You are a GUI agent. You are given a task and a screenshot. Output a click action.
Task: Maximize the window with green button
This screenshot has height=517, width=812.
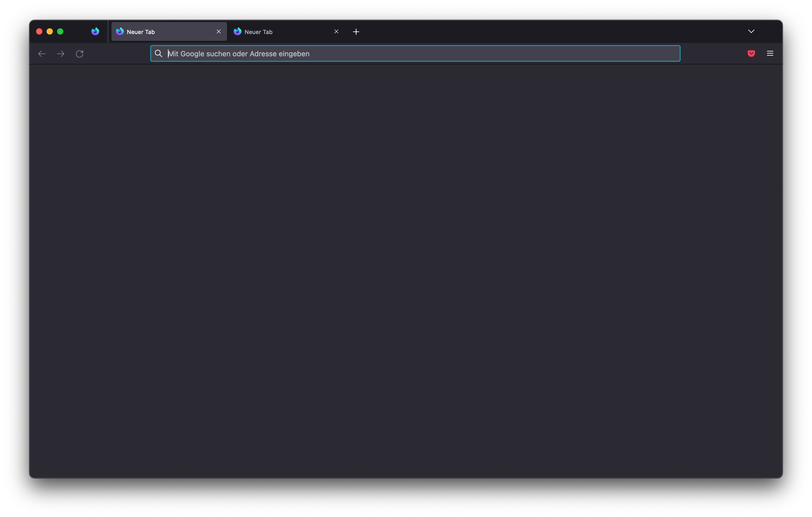[x=60, y=31]
